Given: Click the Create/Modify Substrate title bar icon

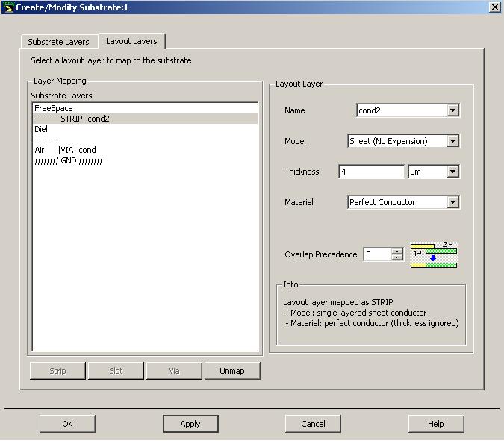Looking at the screenshot, I should (x=7, y=7).
